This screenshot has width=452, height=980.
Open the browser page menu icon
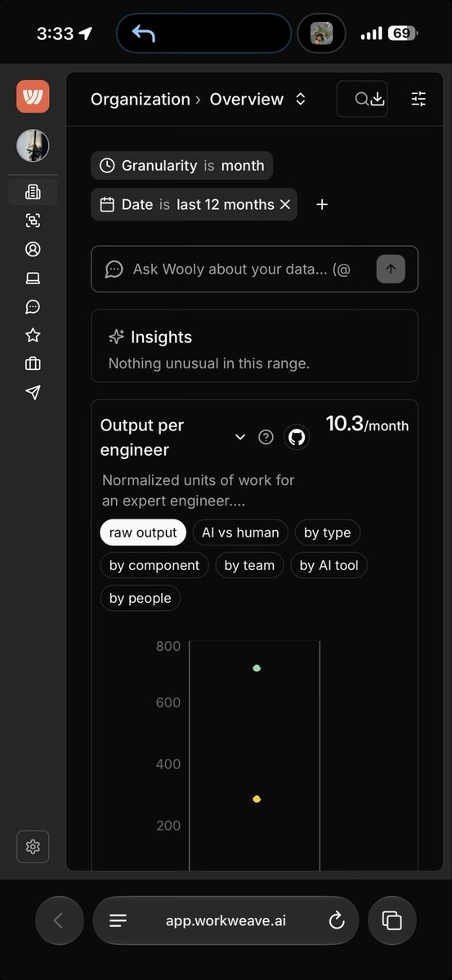[x=119, y=920]
